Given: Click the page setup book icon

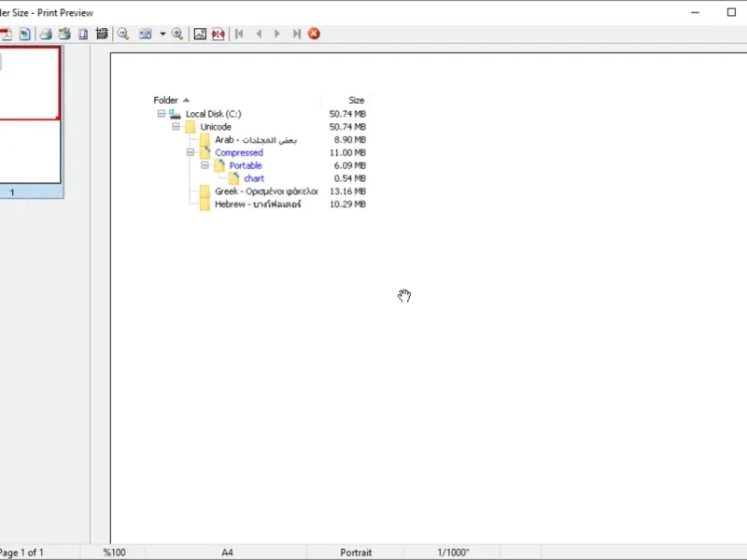Looking at the screenshot, I should (x=83, y=34).
